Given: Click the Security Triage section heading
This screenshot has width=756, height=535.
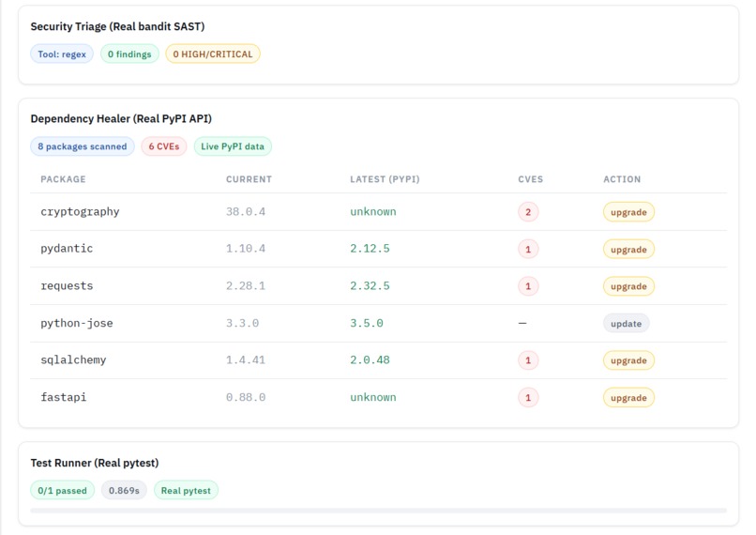Looking at the screenshot, I should pos(117,26).
